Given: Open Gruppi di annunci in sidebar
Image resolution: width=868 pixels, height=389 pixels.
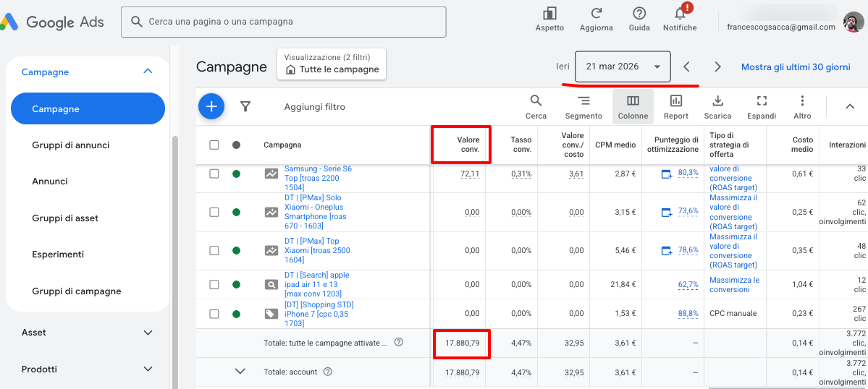Looking at the screenshot, I should (x=71, y=145).
